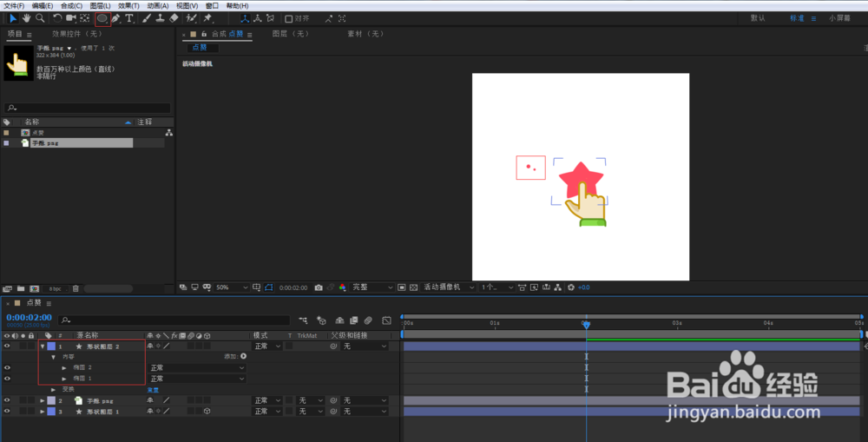Screen dimensions: 868x442
Task: Open the 完整 resolution dropdown
Action: click(x=372, y=287)
